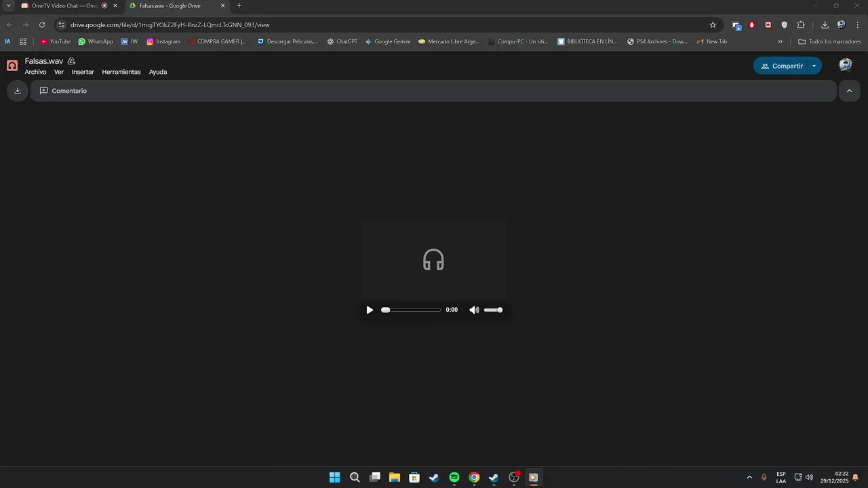The image size is (868, 488).
Task: Open a new browser tab
Action: [239, 5]
